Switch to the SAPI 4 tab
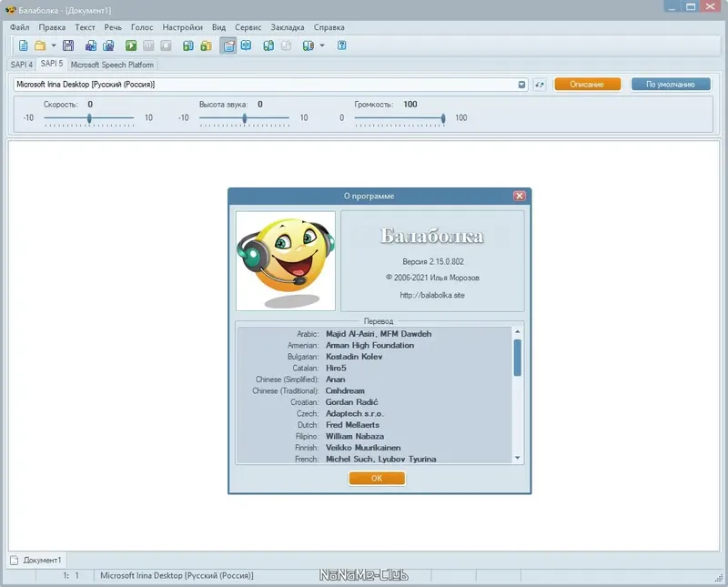This screenshot has height=587, width=728. tap(21, 65)
